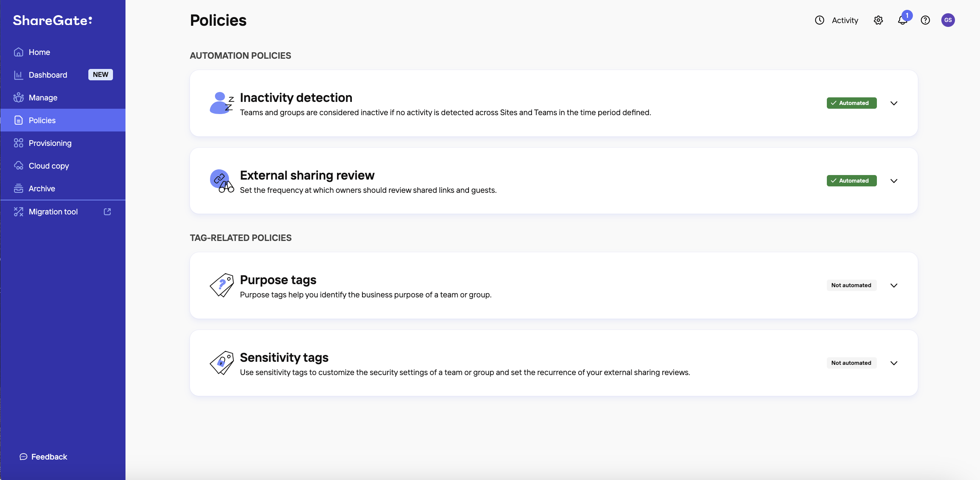This screenshot has width=980, height=480.
Task: Expand the Inactivity detection policy chevron
Action: tap(894, 103)
